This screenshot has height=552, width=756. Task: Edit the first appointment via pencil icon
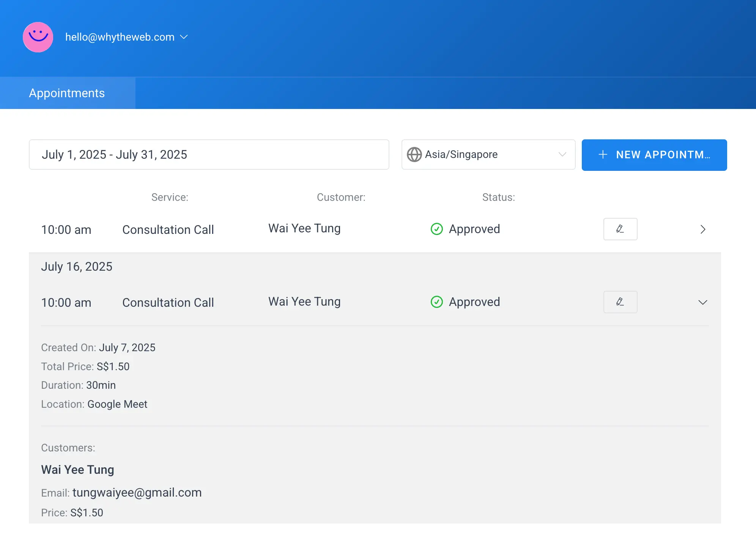pyautogui.click(x=620, y=229)
